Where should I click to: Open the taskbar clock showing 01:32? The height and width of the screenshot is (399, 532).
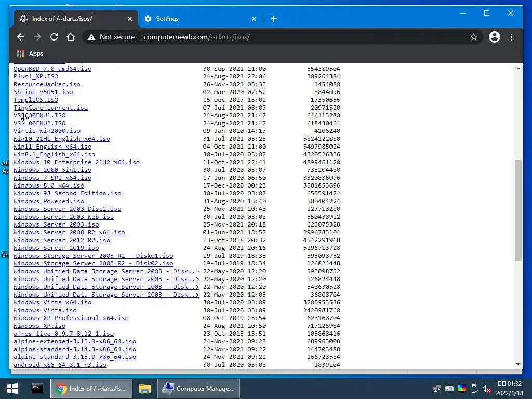click(x=509, y=389)
